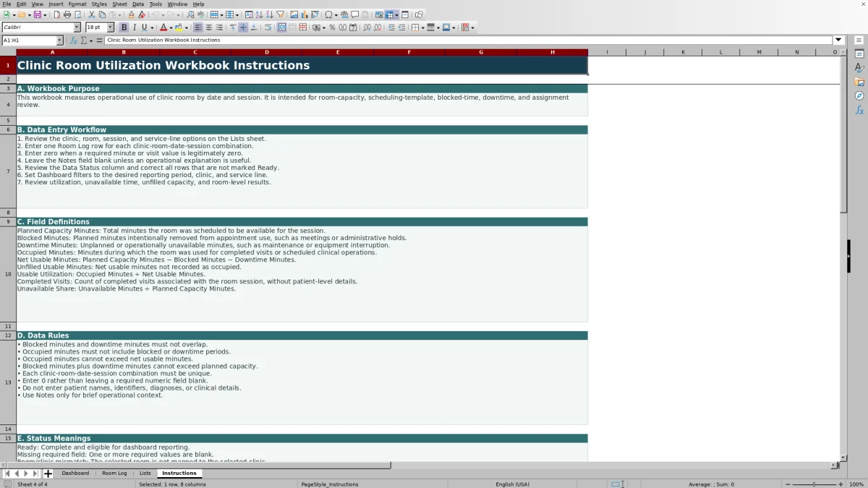
Task: Expand the formula bar arrow
Action: (838, 40)
